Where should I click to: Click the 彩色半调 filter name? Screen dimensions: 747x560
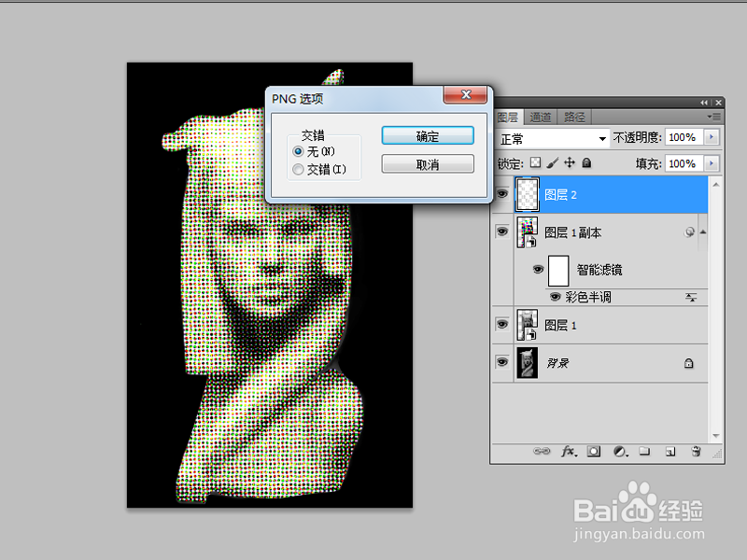tap(588, 297)
